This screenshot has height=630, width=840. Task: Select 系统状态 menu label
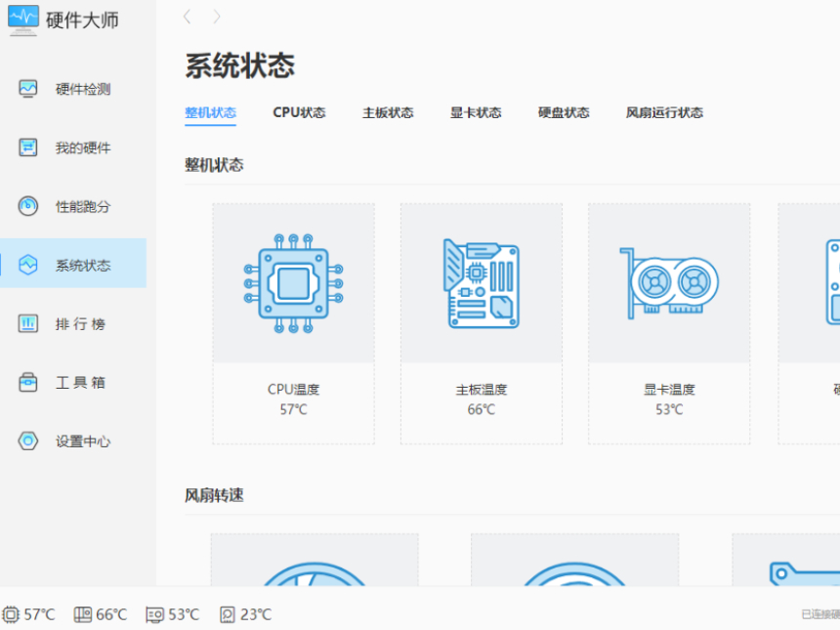tap(83, 265)
